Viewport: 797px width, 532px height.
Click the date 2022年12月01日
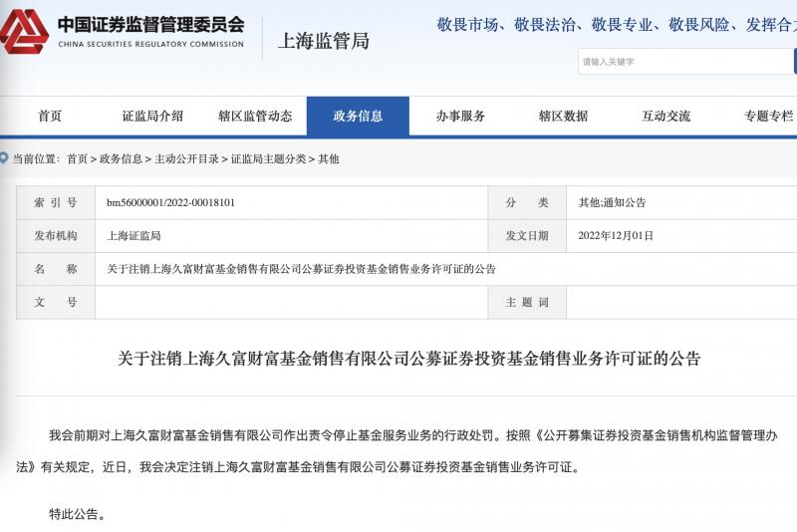click(x=616, y=236)
